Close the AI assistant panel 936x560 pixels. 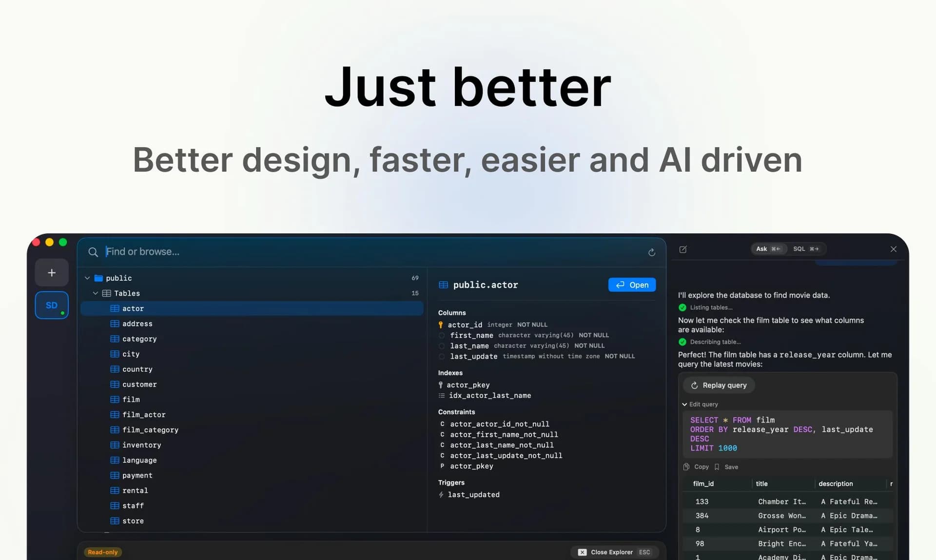pos(893,249)
